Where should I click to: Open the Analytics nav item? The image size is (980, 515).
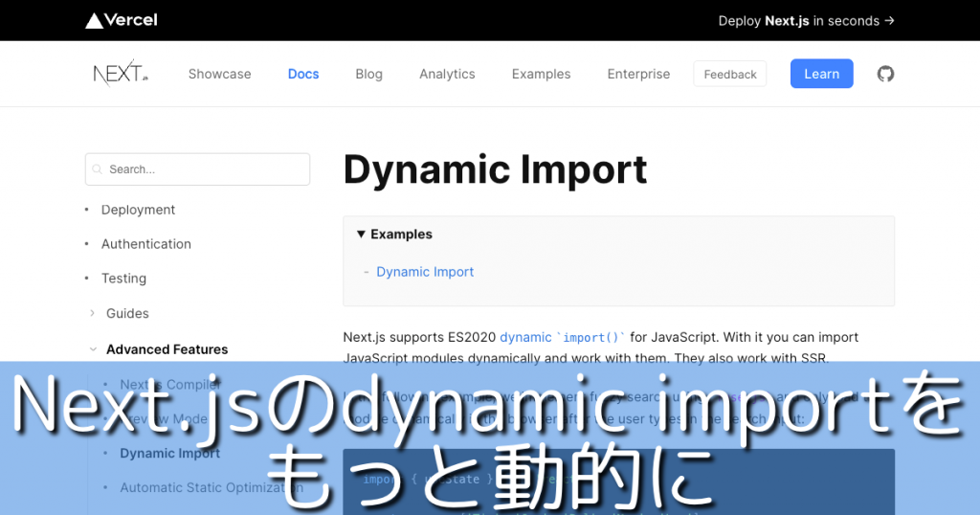pyautogui.click(x=447, y=74)
